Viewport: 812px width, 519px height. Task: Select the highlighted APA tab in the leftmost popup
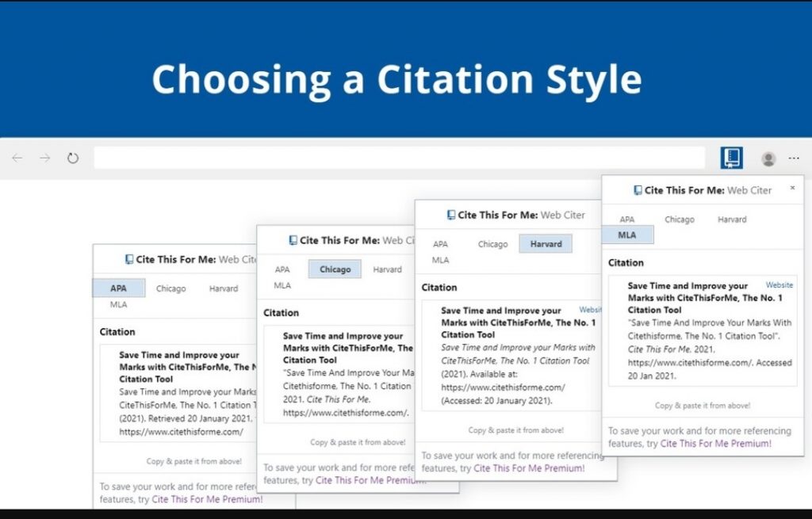119,288
